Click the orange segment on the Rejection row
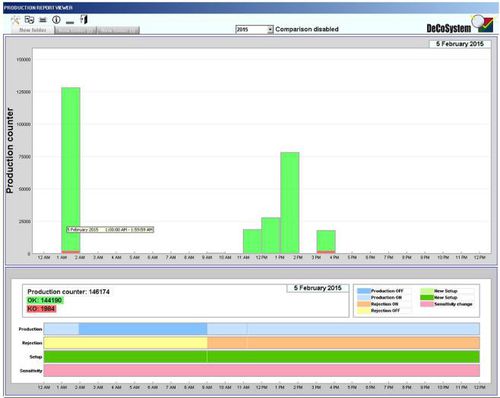Viewport: 500px width, 398px height. coord(344,343)
